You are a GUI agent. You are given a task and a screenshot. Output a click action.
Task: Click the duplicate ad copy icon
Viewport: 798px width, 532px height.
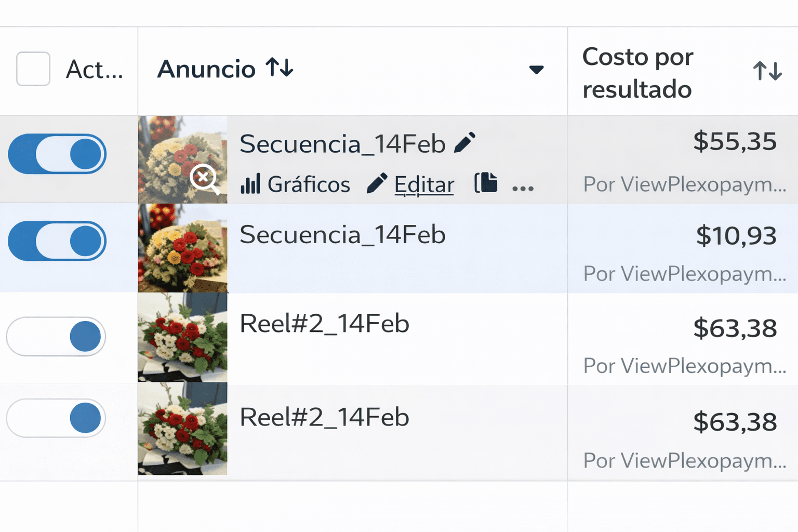[486, 183]
